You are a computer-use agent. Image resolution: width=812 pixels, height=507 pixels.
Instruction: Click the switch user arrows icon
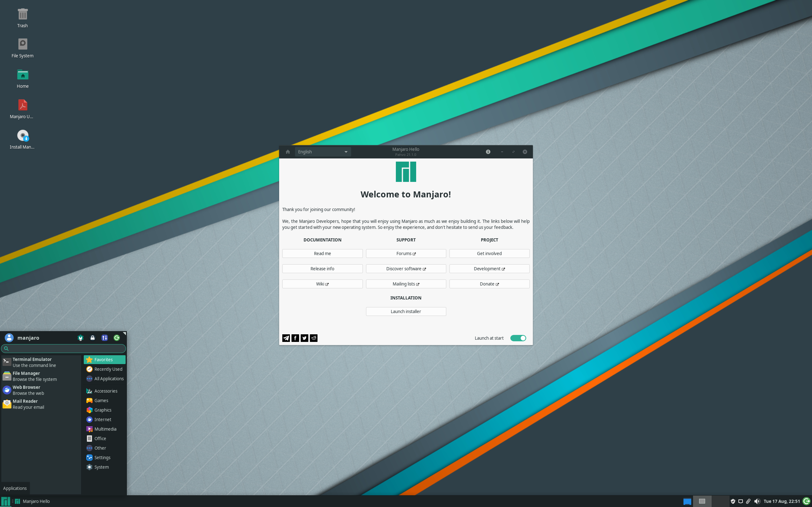pyautogui.click(x=105, y=338)
